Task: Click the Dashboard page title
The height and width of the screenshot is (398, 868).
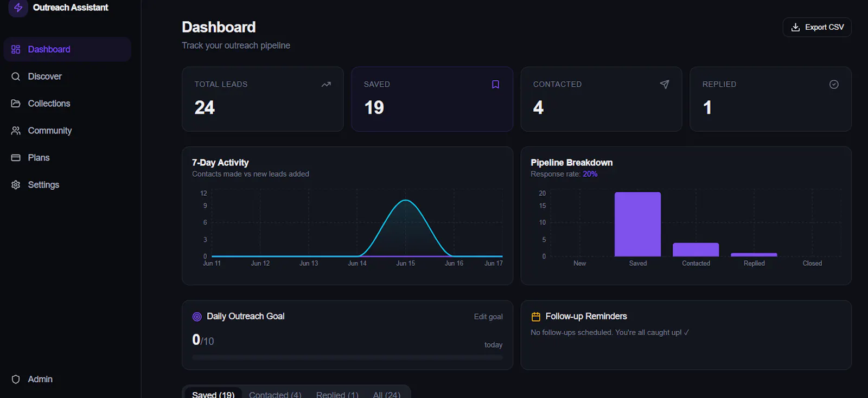Action: (219, 27)
